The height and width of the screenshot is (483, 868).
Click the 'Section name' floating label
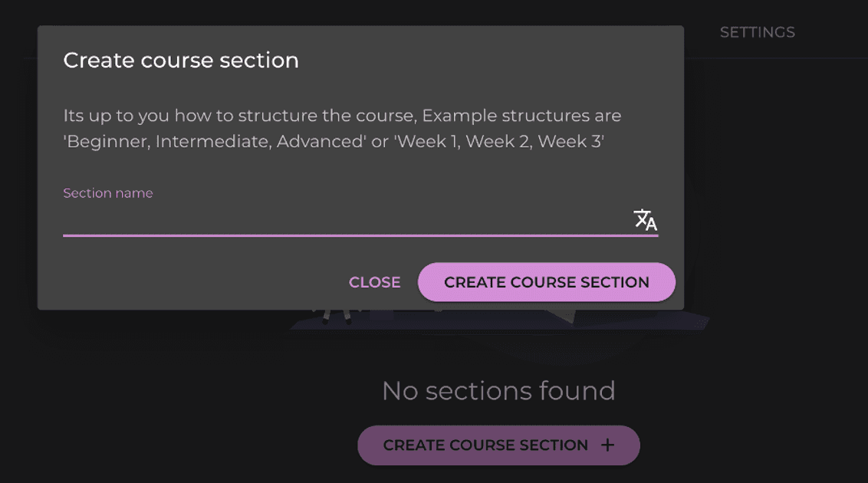[x=108, y=193]
